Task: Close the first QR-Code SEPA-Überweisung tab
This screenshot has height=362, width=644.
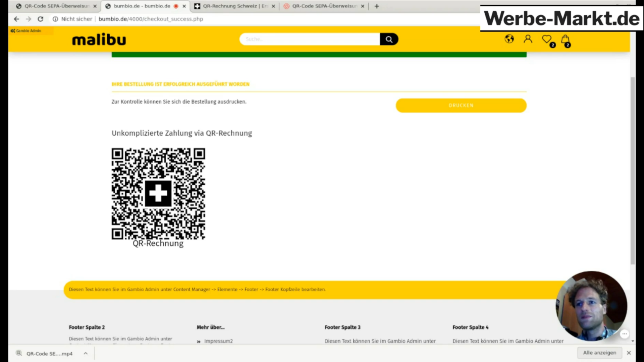Action: coord(95,6)
